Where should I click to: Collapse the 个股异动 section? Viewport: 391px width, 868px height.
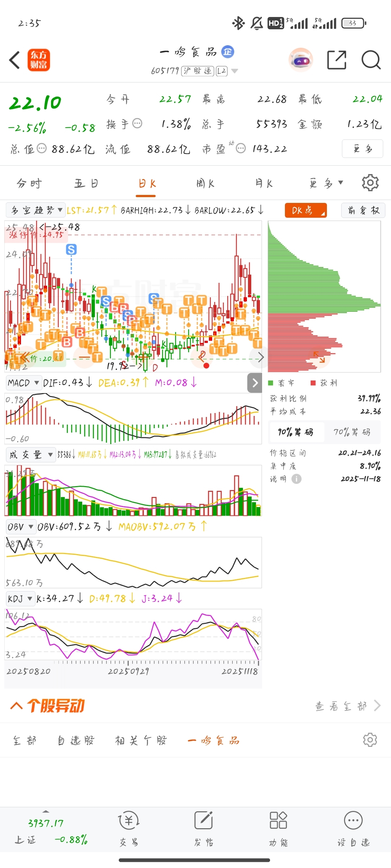(17, 706)
